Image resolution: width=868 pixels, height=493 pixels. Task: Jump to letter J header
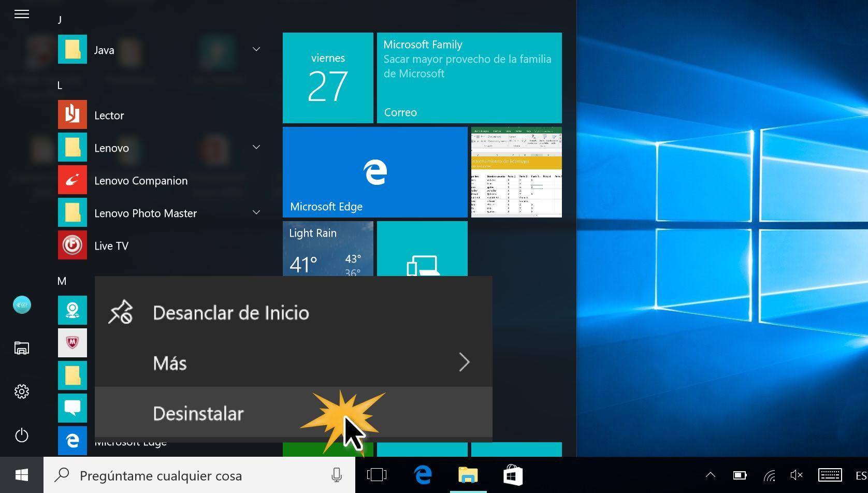[60, 19]
